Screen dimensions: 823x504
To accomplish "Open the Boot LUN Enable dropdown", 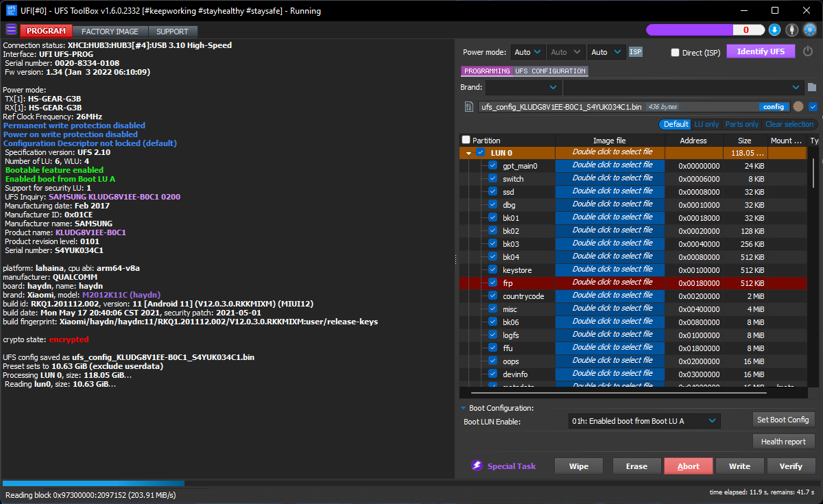I will point(645,421).
